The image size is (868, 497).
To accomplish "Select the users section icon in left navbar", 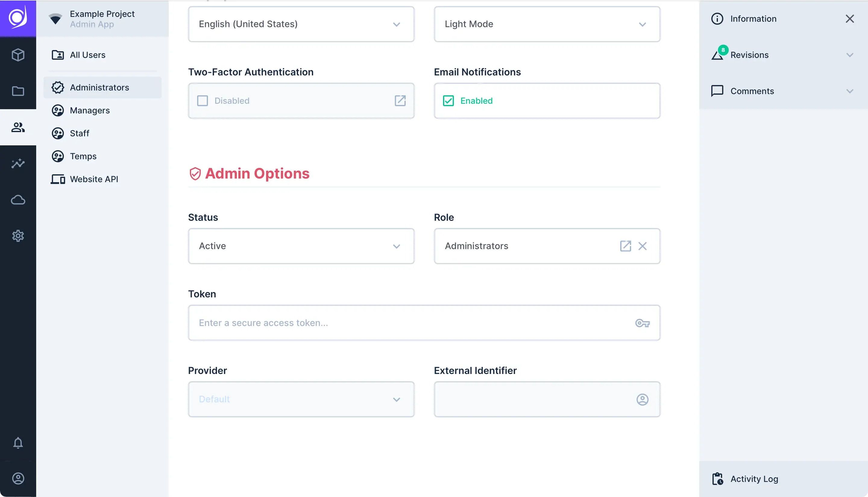I will pyautogui.click(x=18, y=127).
